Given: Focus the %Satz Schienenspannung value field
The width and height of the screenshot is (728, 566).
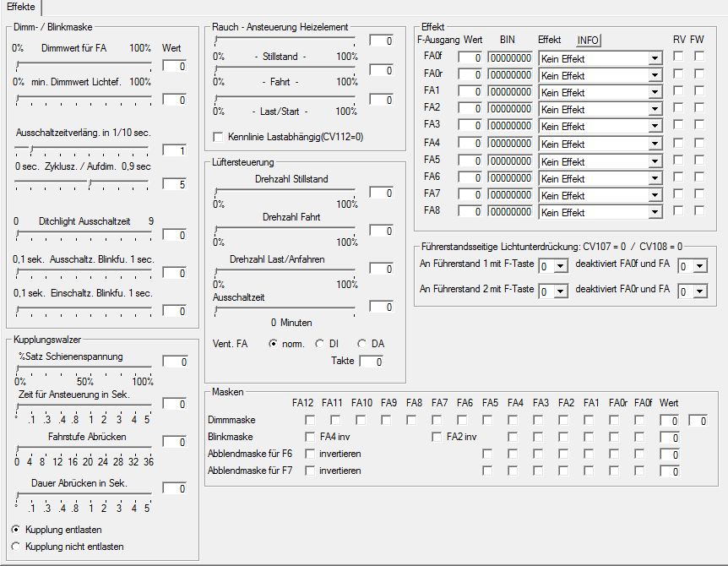Looking at the screenshot, I should (174, 362).
